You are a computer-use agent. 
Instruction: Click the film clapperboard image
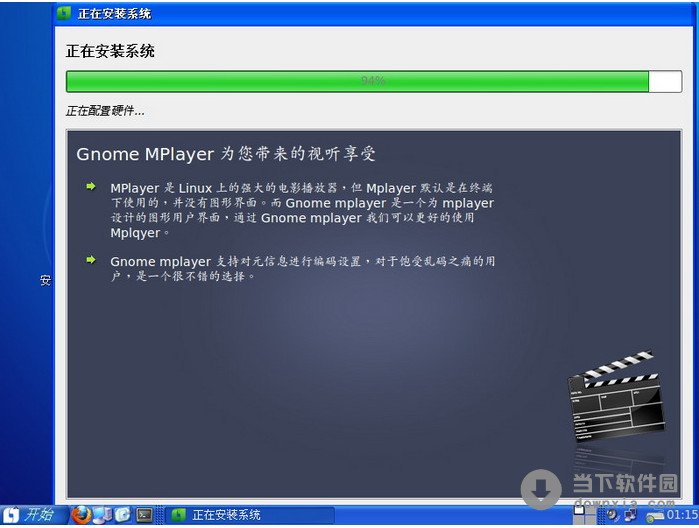pos(615,396)
